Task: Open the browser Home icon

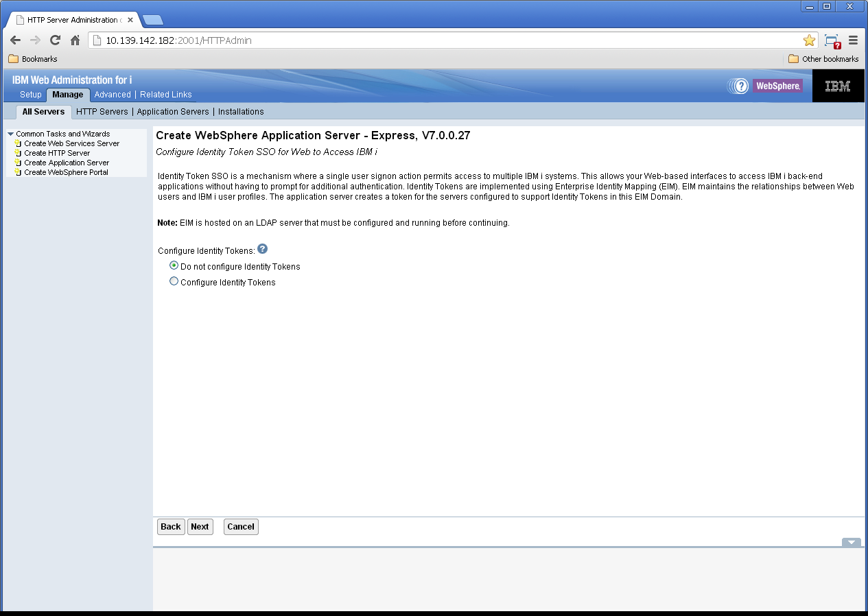Action: pos(75,40)
